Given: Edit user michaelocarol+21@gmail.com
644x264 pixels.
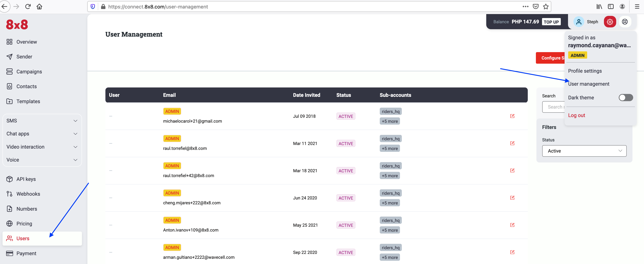Looking at the screenshot, I should click(x=512, y=116).
